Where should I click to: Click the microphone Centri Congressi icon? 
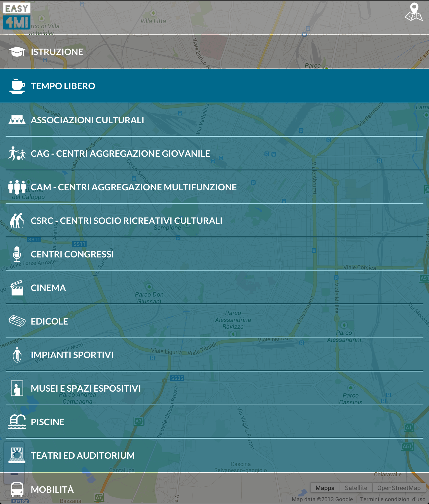coord(17,254)
